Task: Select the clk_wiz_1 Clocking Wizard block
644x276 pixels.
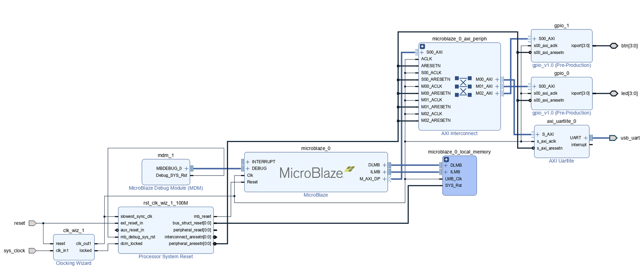Action: (x=74, y=247)
